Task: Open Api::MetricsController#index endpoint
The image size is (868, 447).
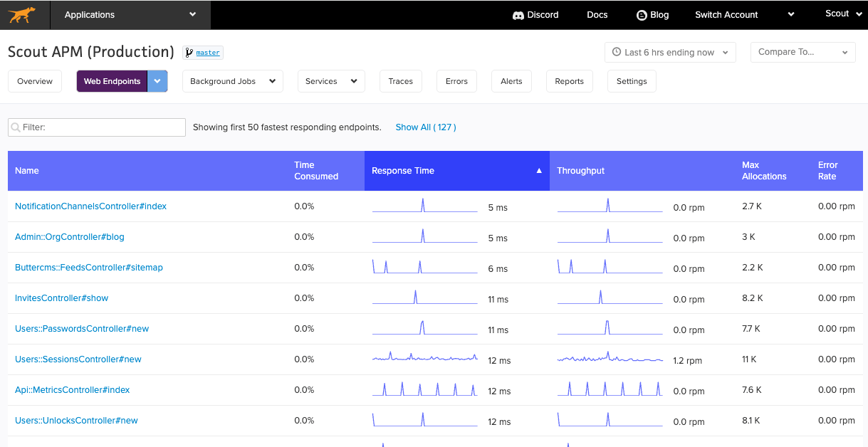Action: 73,390
